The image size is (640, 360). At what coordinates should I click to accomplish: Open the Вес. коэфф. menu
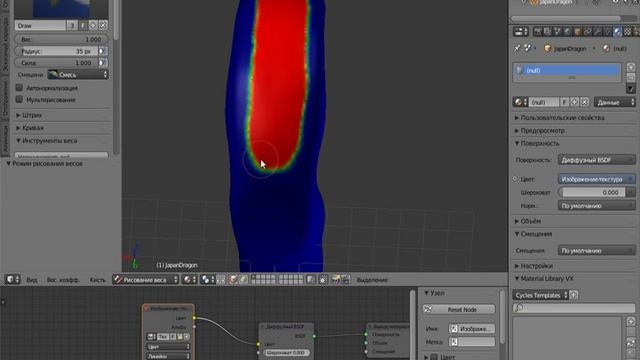tap(63, 280)
